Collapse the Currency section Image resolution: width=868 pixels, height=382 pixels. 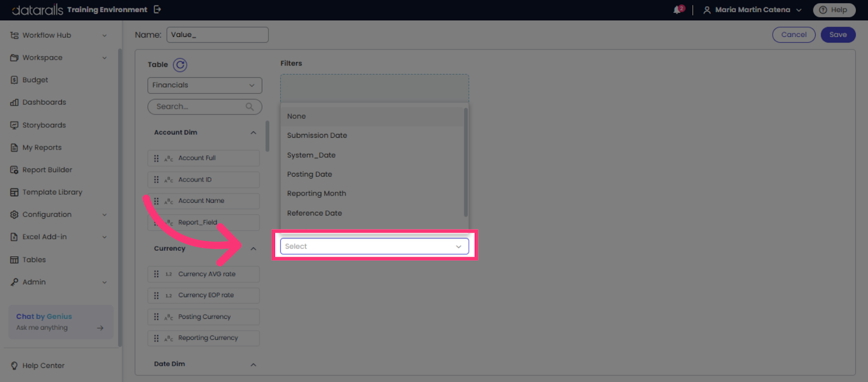pos(253,249)
